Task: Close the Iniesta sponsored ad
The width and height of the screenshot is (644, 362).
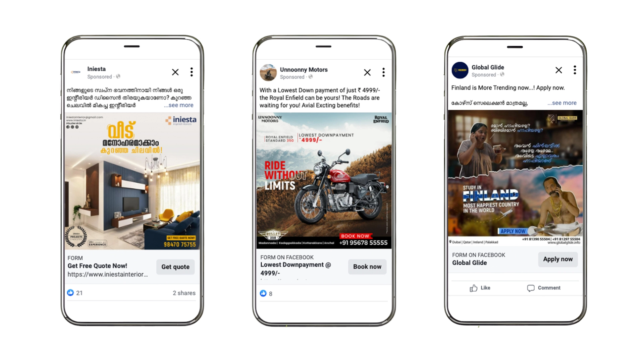Action: [175, 72]
